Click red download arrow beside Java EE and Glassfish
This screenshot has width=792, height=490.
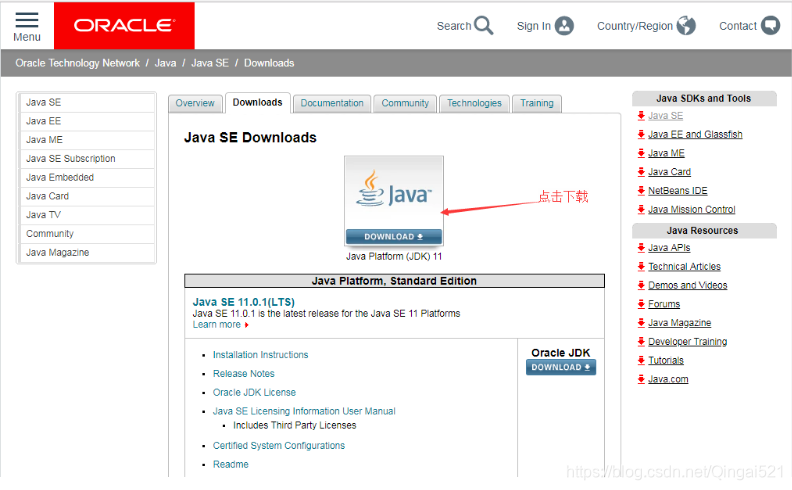click(x=641, y=134)
